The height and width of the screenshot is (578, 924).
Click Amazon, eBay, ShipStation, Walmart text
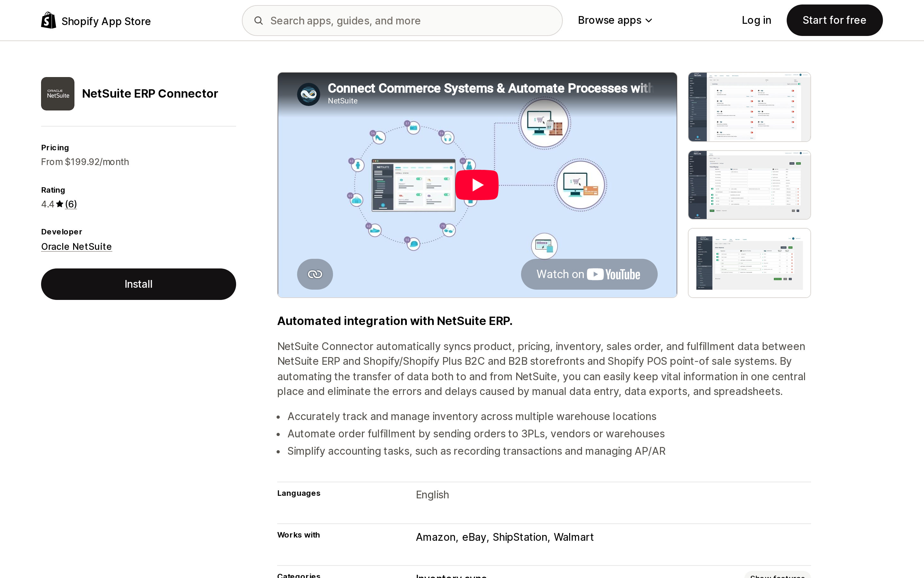[x=505, y=537]
